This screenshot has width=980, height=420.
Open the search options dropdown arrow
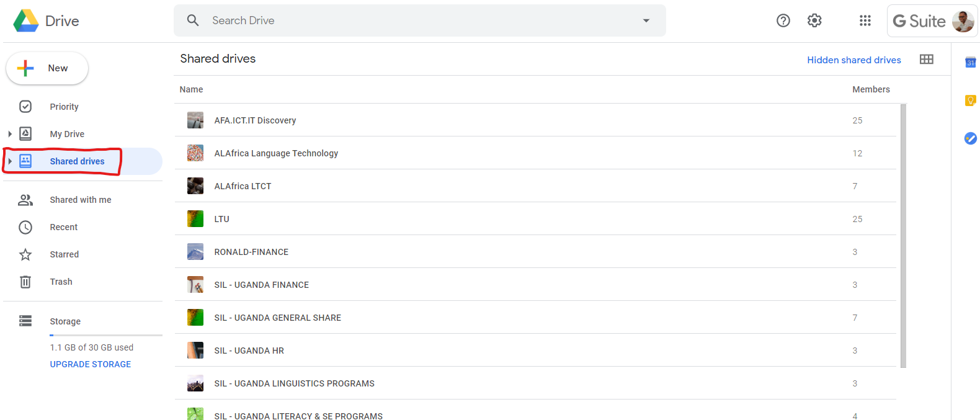coord(646,20)
